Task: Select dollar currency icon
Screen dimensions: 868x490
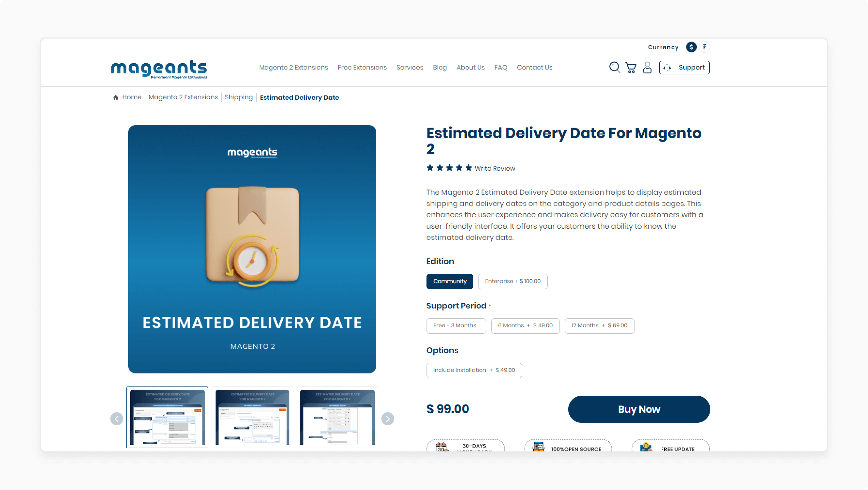Action: (x=691, y=47)
